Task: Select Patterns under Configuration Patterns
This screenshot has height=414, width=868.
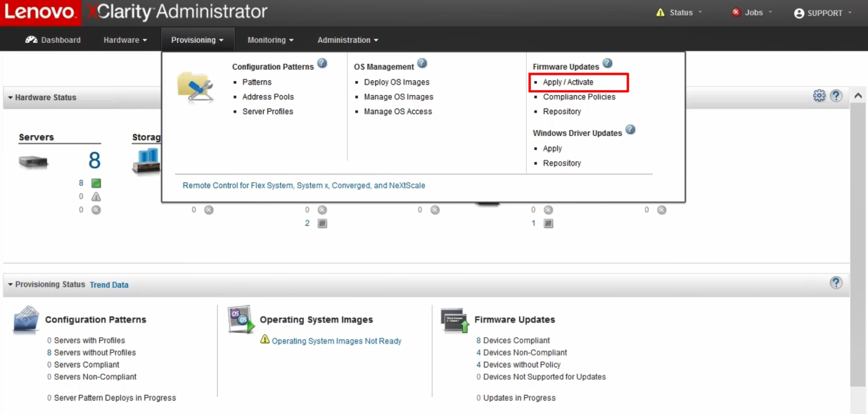Action: tap(257, 82)
